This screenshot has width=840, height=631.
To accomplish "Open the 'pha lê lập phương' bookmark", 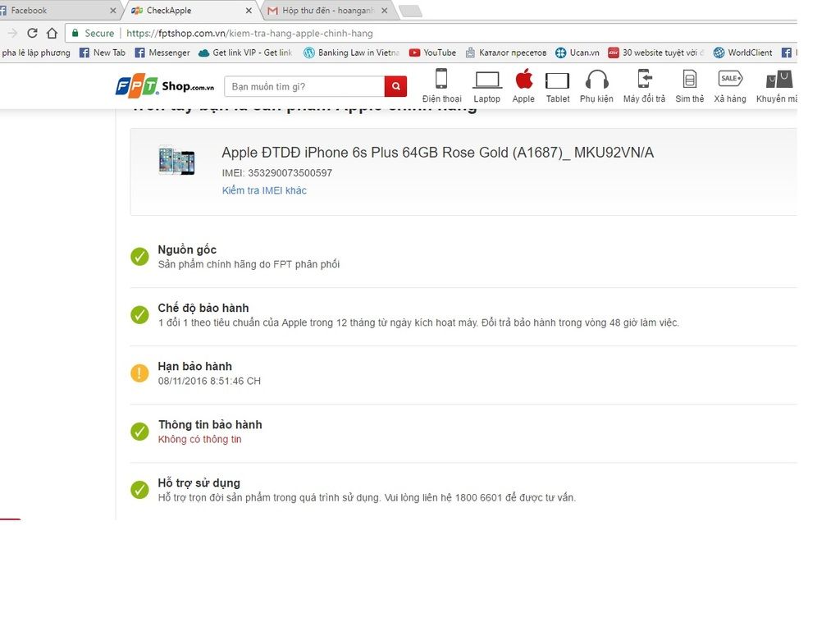I will (36, 53).
